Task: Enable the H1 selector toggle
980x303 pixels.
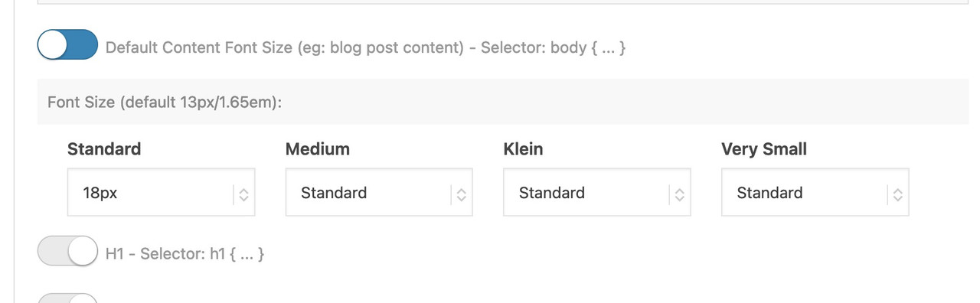Action: [67, 251]
